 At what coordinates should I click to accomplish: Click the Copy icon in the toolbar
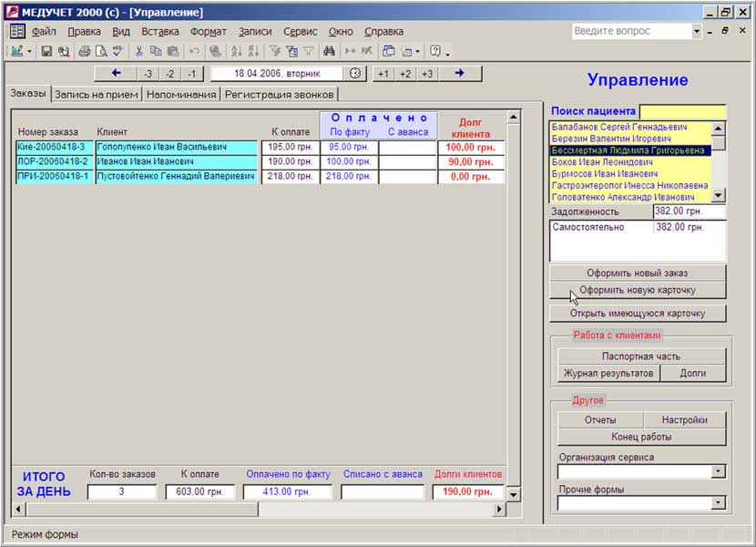click(x=156, y=51)
